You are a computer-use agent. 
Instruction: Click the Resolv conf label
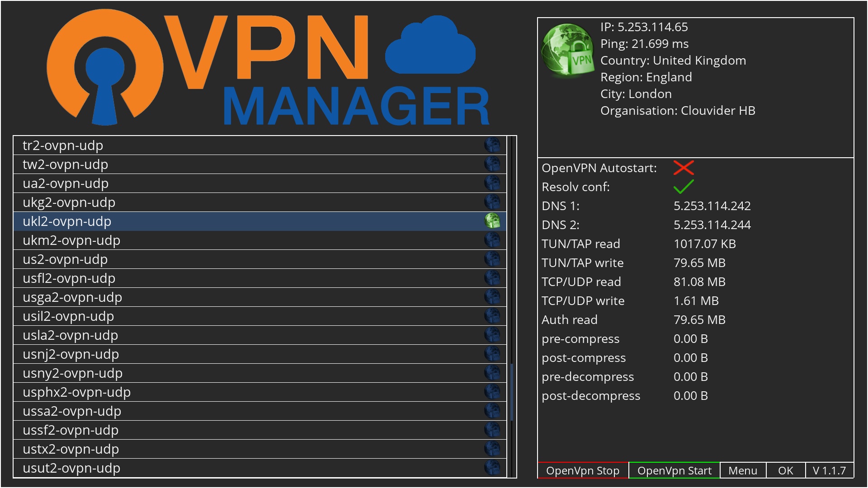[x=576, y=187]
